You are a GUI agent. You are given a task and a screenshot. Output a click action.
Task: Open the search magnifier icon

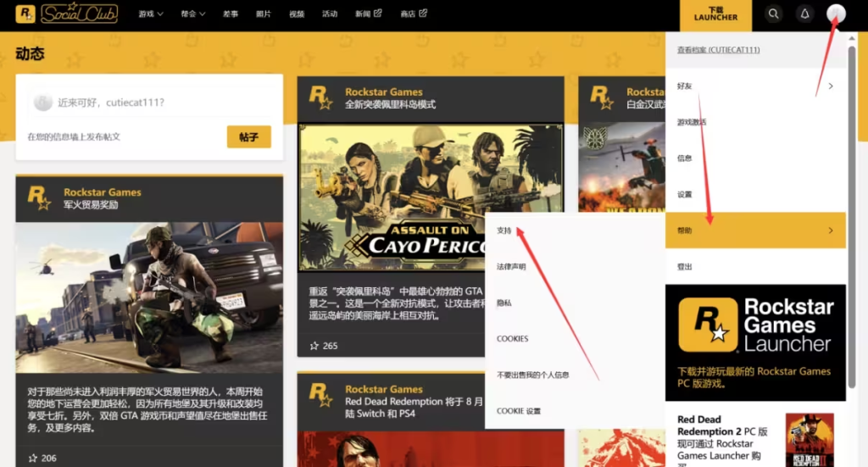click(x=773, y=14)
